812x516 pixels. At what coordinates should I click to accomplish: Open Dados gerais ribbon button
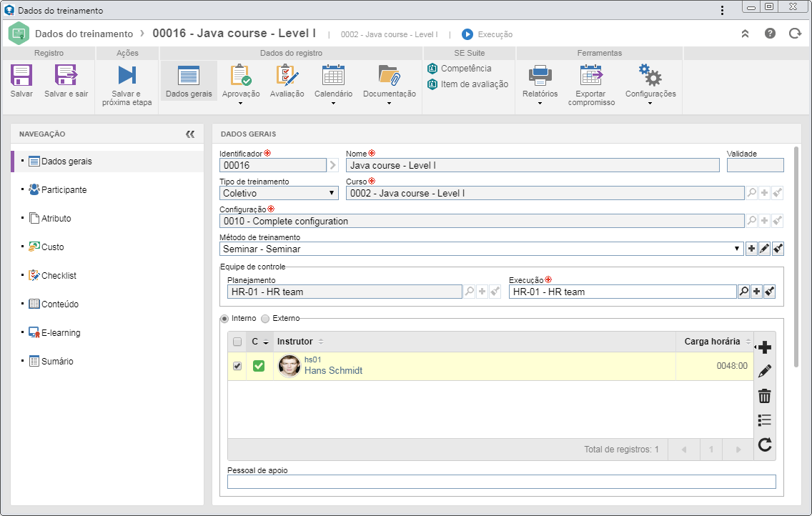[x=189, y=81]
